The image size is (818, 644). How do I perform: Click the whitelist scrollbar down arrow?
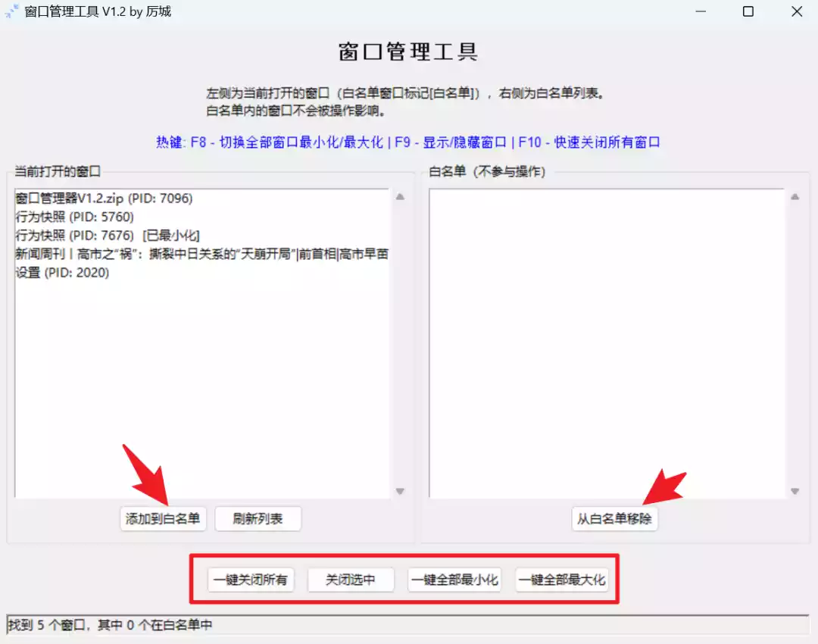coord(796,491)
